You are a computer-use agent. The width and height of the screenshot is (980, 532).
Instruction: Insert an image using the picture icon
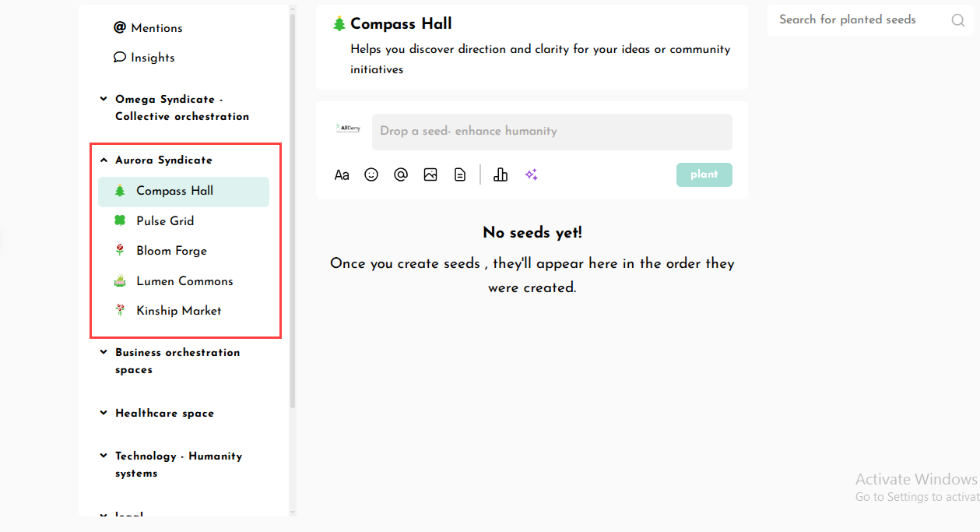(x=430, y=175)
